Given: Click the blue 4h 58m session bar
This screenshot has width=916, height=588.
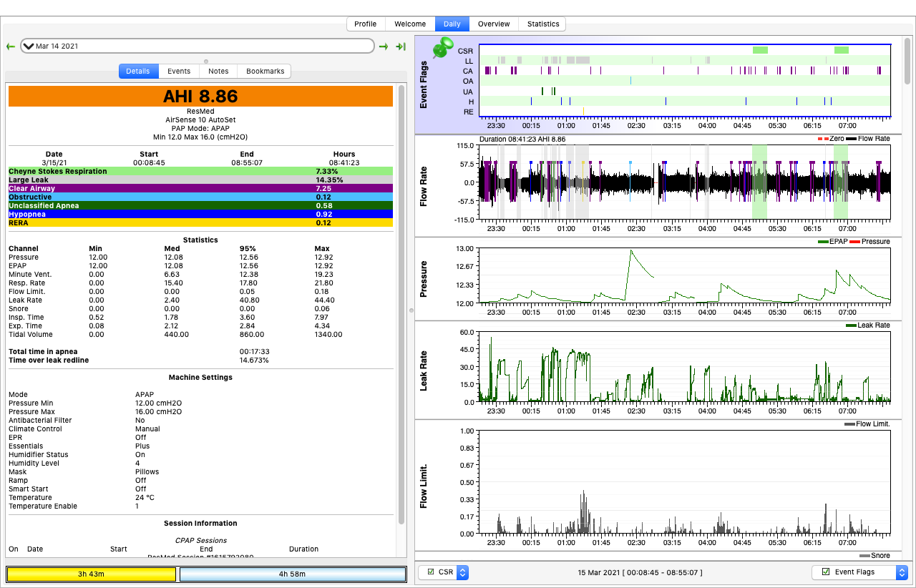Looking at the screenshot, I should coord(292,574).
